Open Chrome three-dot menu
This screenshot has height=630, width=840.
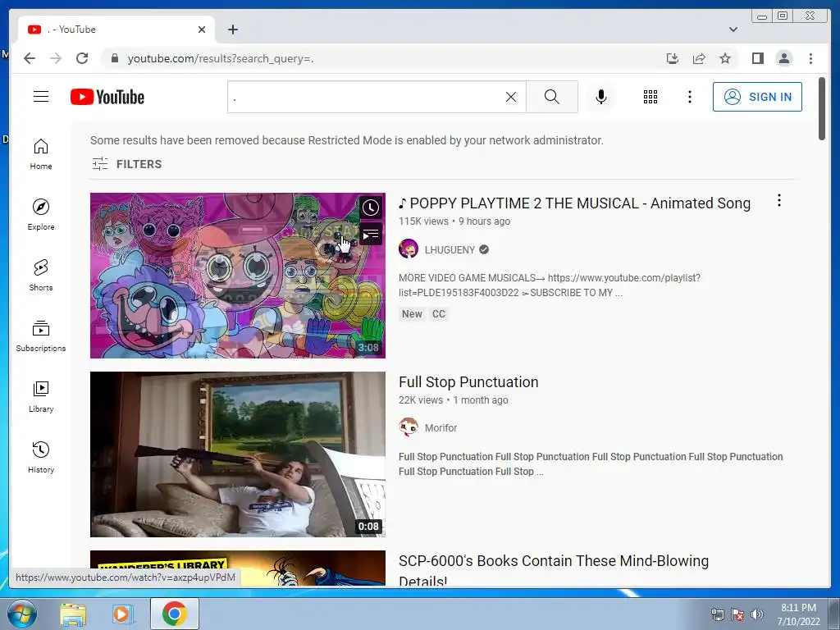pos(810,58)
